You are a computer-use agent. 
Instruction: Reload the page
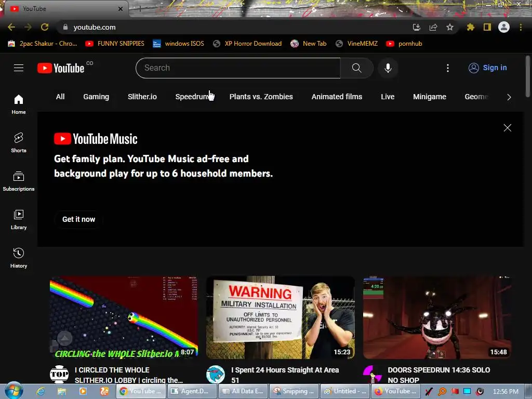(x=45, y=27)
